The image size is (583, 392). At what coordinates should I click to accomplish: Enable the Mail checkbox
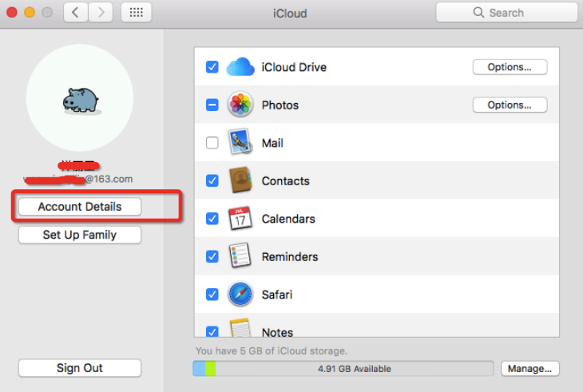click(212, 143)
